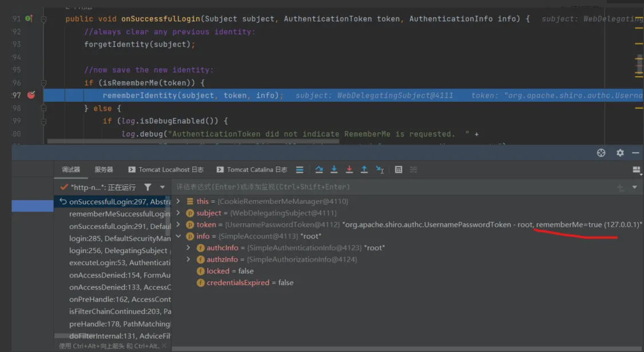Screen dimensions: 644x352
Task: Click the checkmark icon of the running thread
Action: click(x=64, y=187)
